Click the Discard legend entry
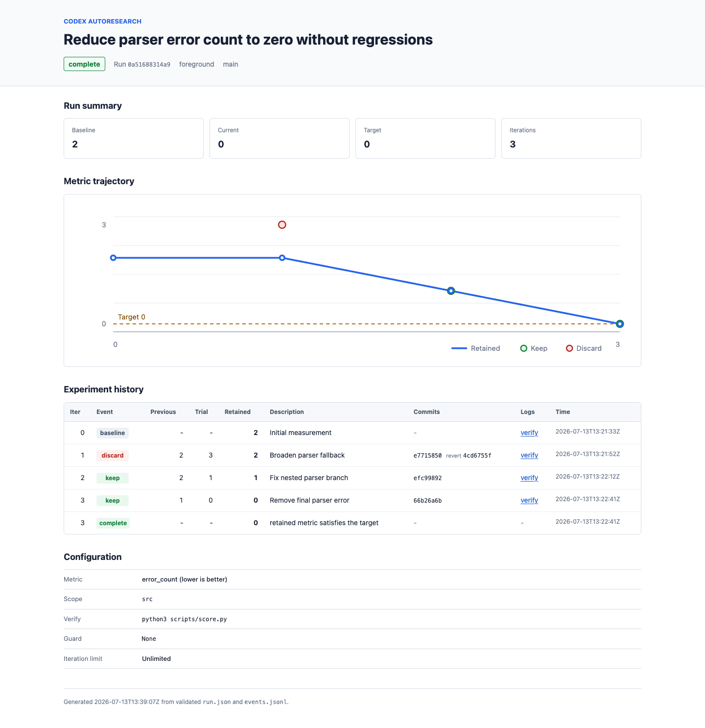 [584, 348]
